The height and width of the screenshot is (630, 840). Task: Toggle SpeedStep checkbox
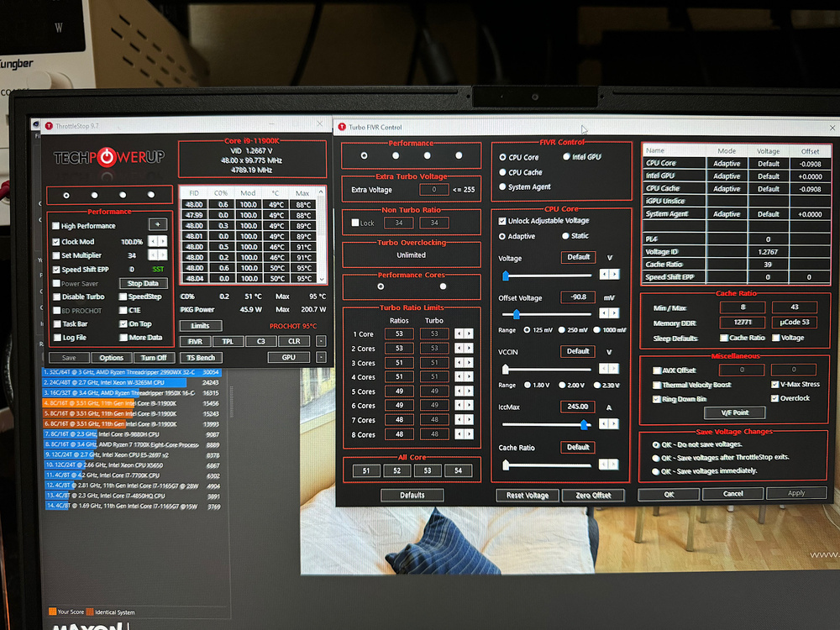tap(123, 297)
